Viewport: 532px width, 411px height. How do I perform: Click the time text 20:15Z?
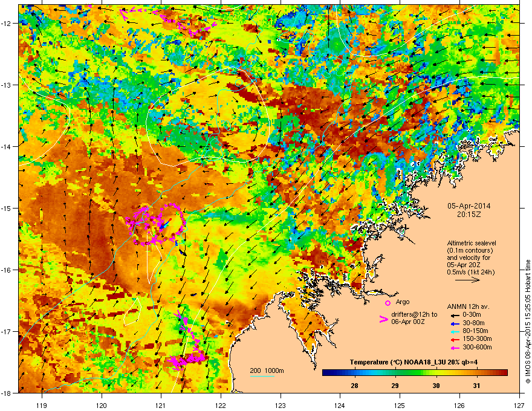(x=469, y=215)
